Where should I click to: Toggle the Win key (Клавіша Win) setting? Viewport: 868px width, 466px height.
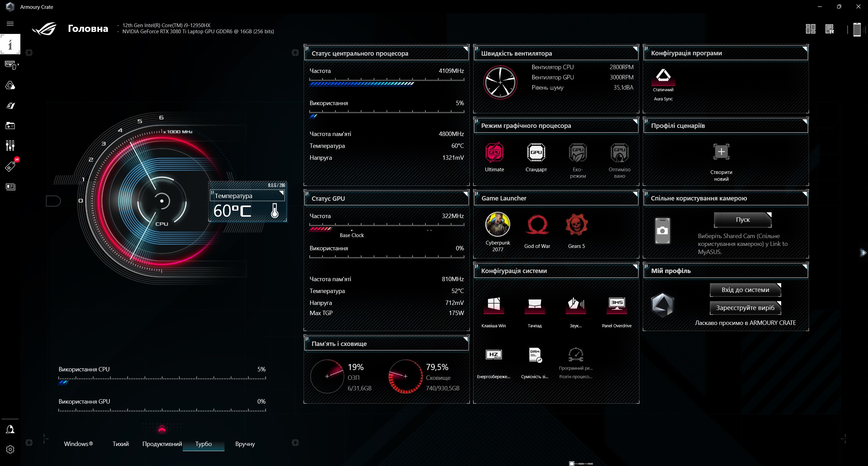pyautogui.click(x=494, y=305)
